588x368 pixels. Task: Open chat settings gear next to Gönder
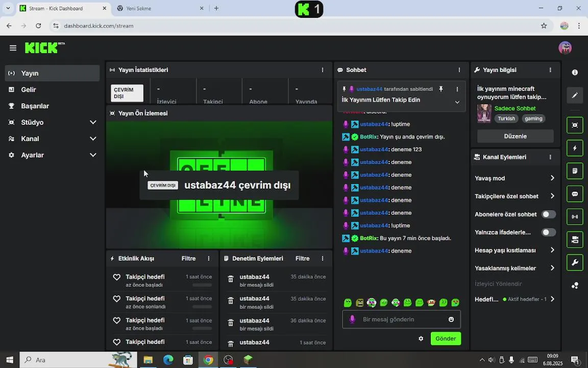click(421, 339)
